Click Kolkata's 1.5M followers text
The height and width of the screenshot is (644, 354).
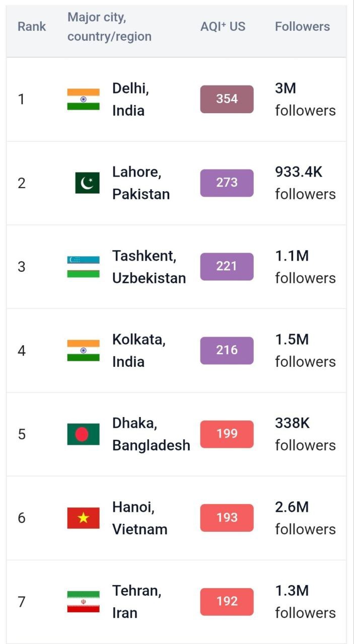coord(305,351)
